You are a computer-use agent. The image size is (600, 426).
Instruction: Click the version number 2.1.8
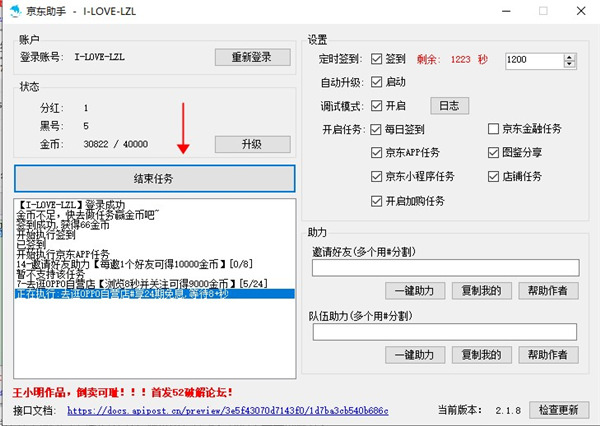click(x=508, y=410)
